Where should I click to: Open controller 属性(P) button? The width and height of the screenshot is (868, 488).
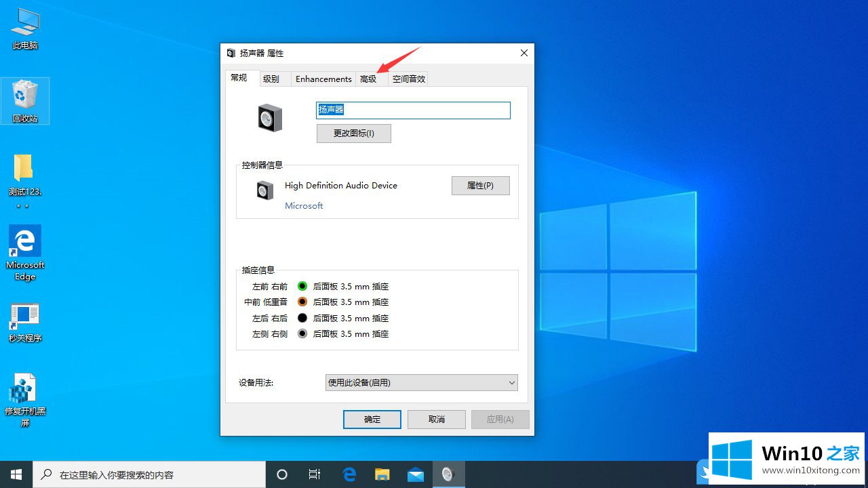(480, 186)
